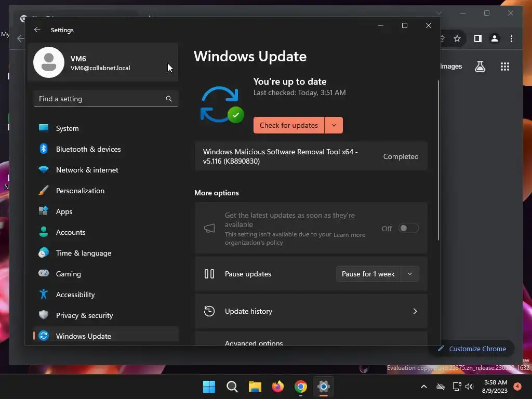Open the Learn more link
Screen dimensions: 532x399
click(349, 235)
